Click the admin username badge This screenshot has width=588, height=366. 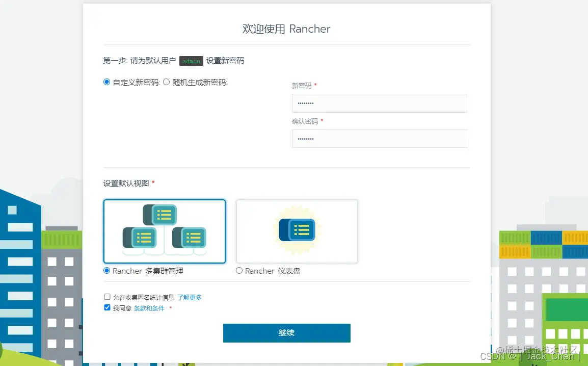pos(191,61)
